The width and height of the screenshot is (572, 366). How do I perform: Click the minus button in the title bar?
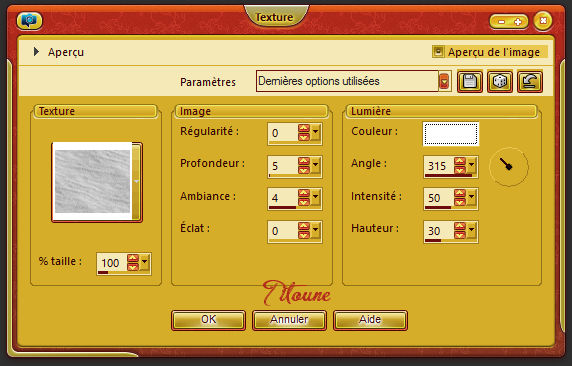[x=501, y=22]
